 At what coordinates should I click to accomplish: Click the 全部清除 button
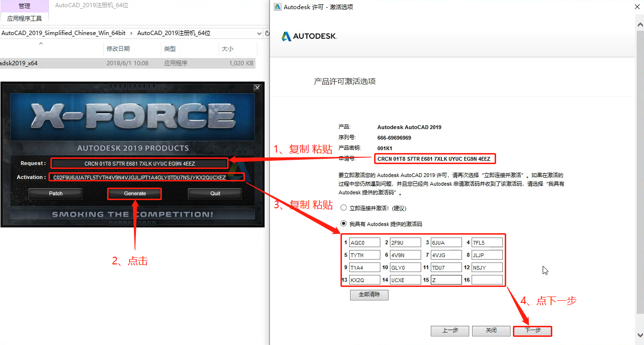tap(369, 295)
